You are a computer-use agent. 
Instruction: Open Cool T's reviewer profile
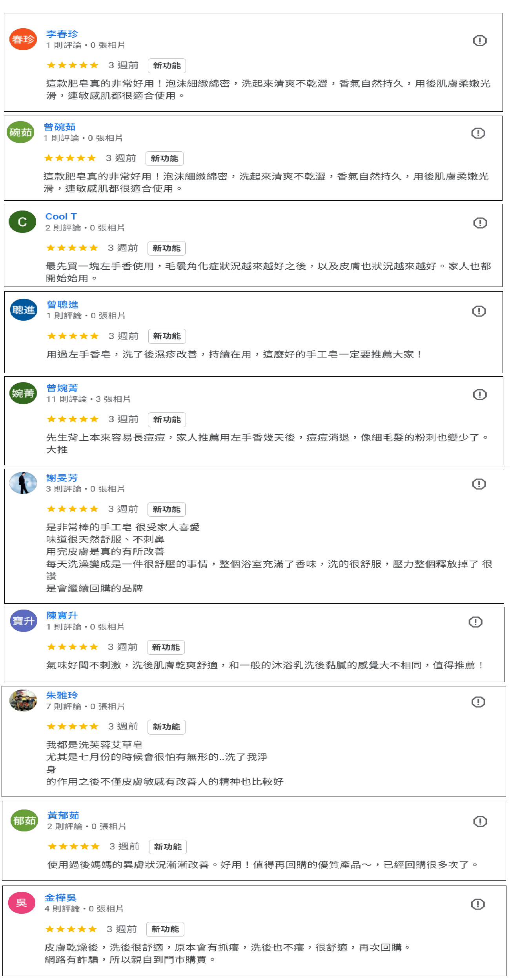[x=61, y=216]
